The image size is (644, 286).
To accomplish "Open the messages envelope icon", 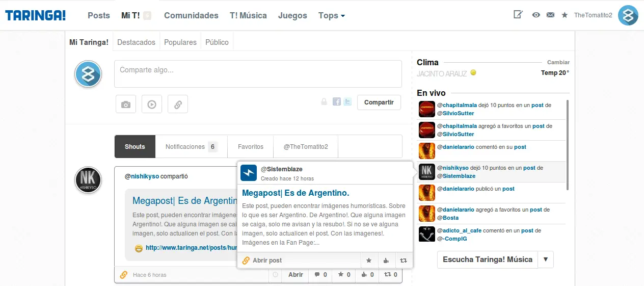I will click(550, 15).
